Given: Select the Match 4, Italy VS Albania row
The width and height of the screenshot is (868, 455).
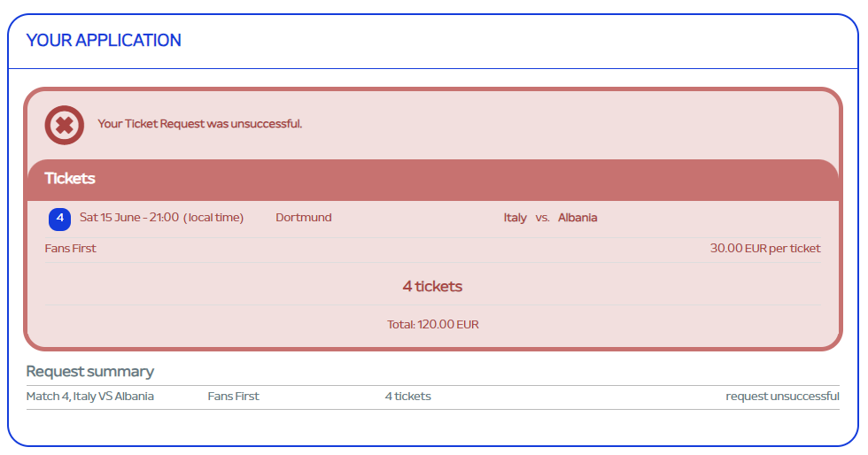Looking at the screenshot, I should [x=90, y=397].
